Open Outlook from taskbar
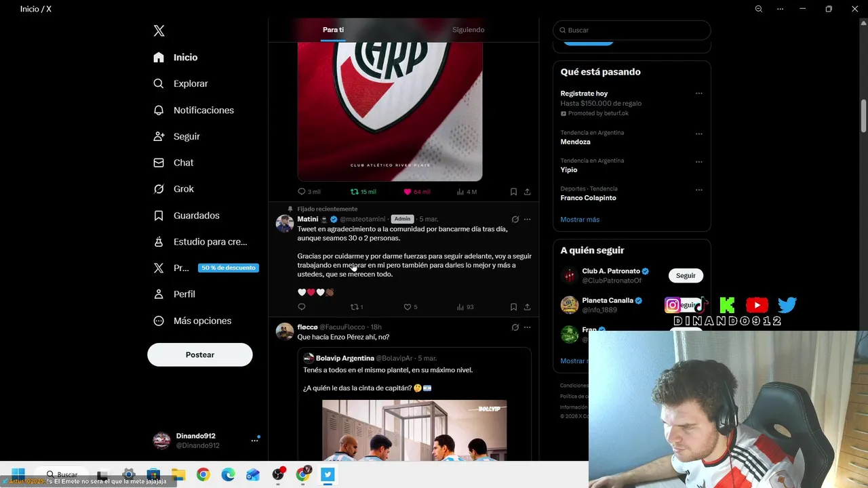Screen dimensions: 868x488 click(253, 475)
